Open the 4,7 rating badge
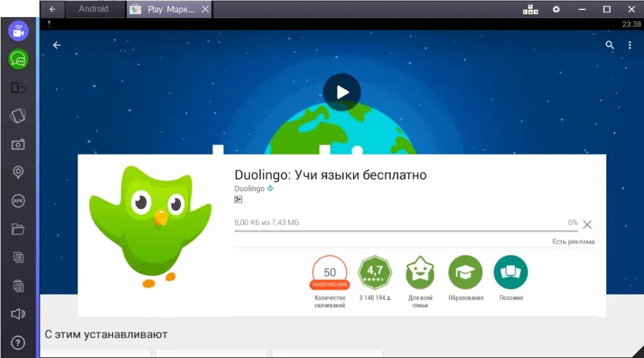644x358 pixels. 375,273
